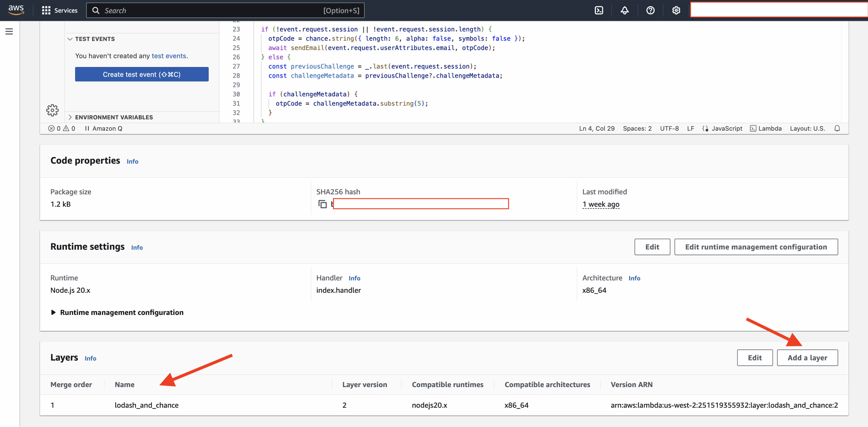Click Compatible architectures column header
Screen dimensions: 868x427
(x=547, y=384)
